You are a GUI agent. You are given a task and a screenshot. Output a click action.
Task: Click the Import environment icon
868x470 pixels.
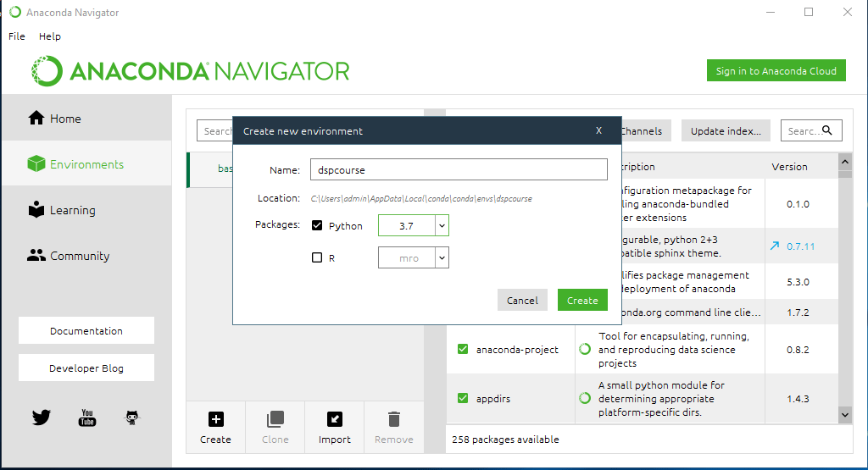click(x=334, y=419)
